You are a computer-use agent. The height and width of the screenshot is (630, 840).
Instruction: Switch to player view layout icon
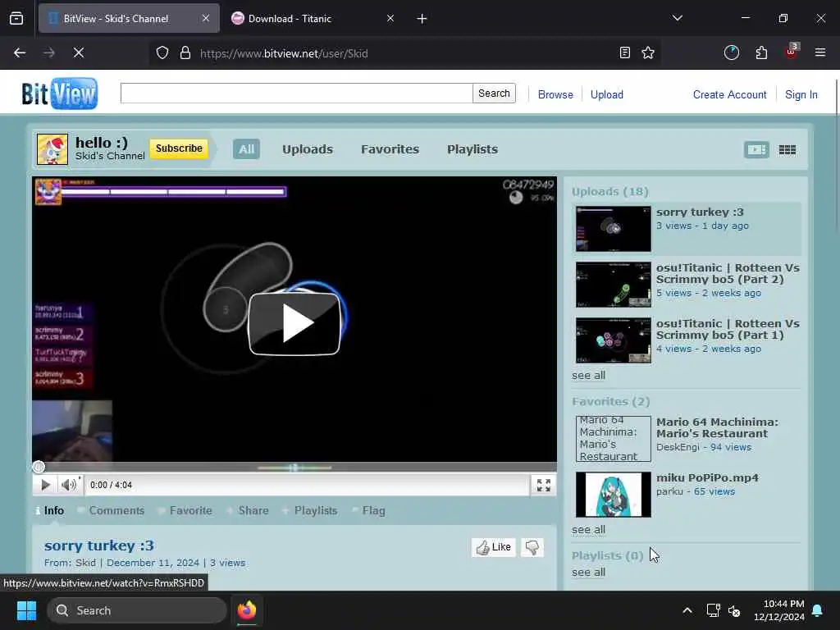(x=756, y=149)
